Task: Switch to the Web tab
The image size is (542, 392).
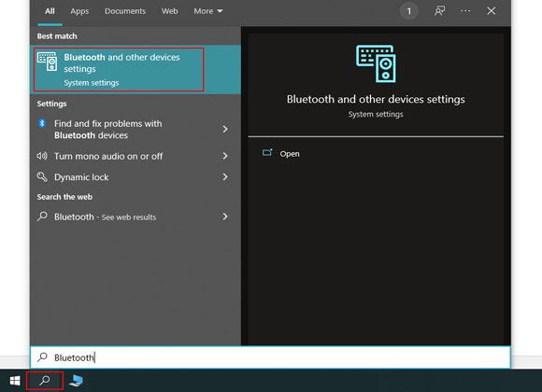Action: click(170, 11)
